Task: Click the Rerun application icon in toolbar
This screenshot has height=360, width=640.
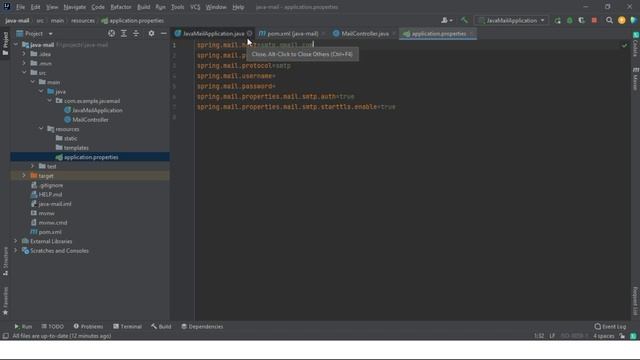Action: pyautogui.click(x=558, y=20)
